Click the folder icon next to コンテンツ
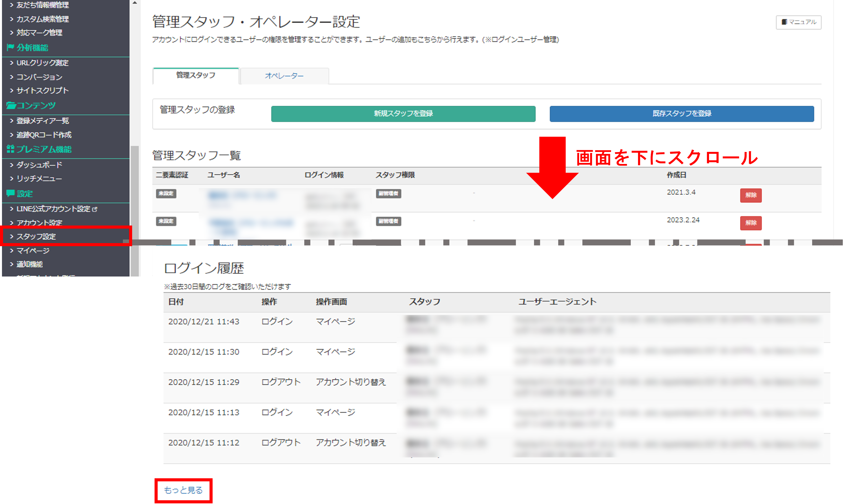The width and height of the screenshot is (846, 504). click(x=11, y=106)
